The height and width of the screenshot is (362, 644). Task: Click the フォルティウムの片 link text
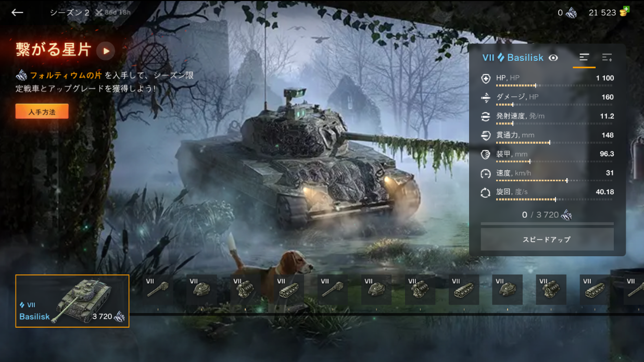click(x=66, y=76)
